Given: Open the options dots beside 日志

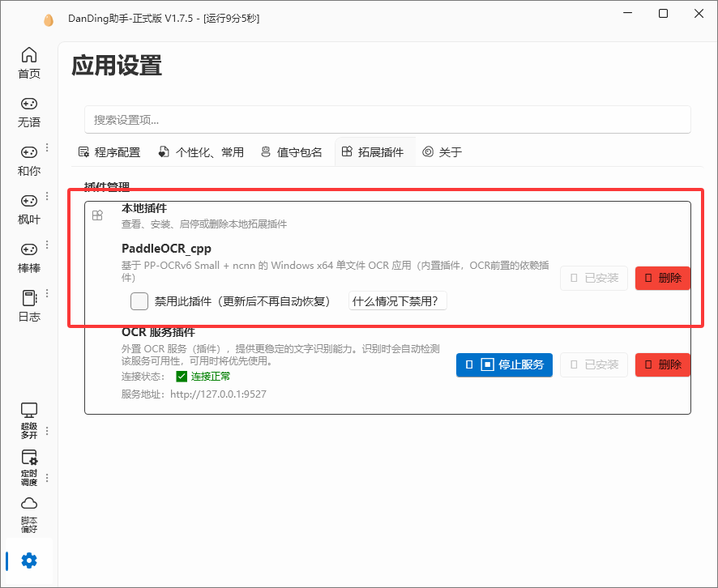Looking at the screenshot, I should click(47, 293).
